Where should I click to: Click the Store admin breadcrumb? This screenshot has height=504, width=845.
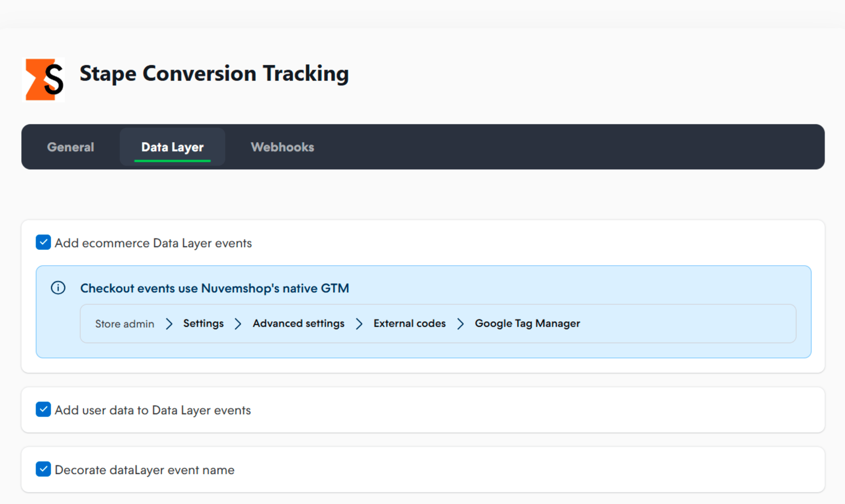tap(124, 324)
